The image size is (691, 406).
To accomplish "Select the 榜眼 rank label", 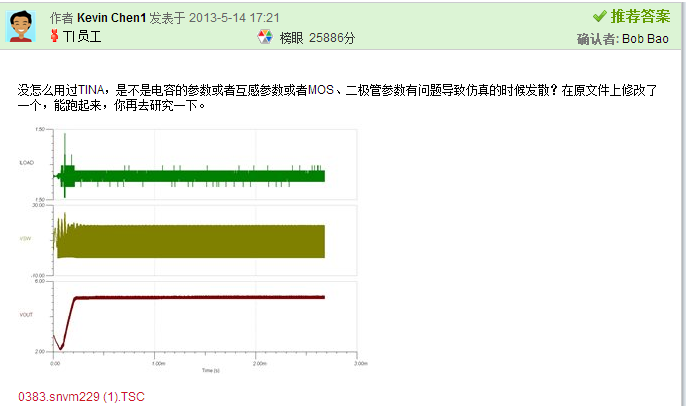I will 291,38.
